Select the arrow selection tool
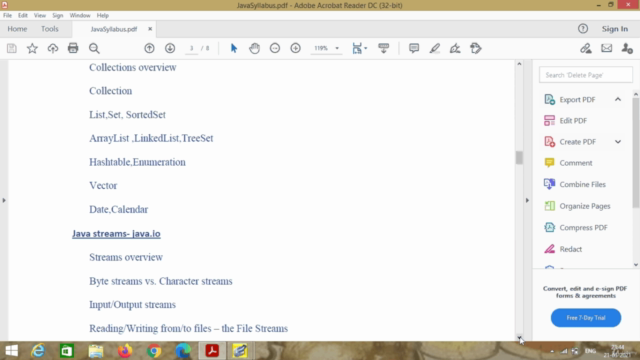This screenshot has height=360, width=640. click(234, 48)
